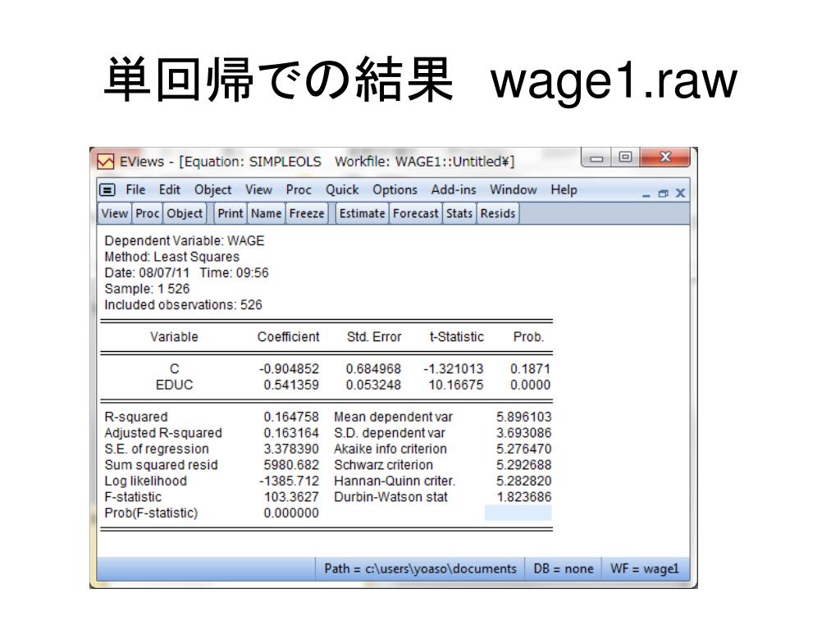The width and height of the screenshot is (840, 630).
Task: Click the Coefficient column header
Action: click(288, 337)
